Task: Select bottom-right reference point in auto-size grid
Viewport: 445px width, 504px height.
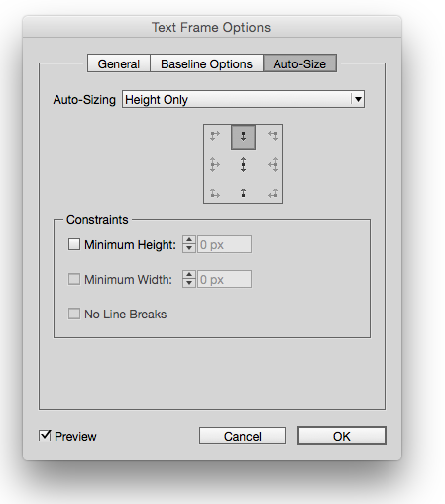Action: click(273, 193)
